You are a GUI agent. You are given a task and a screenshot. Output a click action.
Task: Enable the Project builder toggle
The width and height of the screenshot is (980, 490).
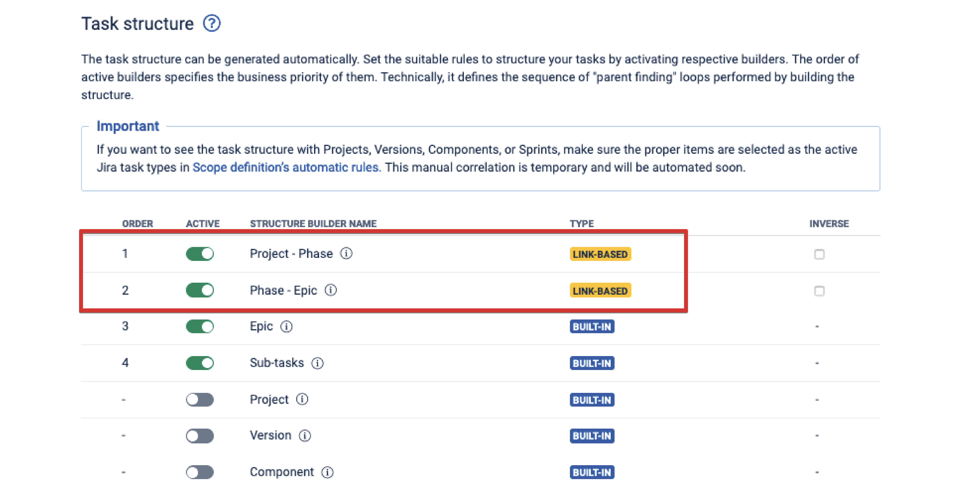200,399
